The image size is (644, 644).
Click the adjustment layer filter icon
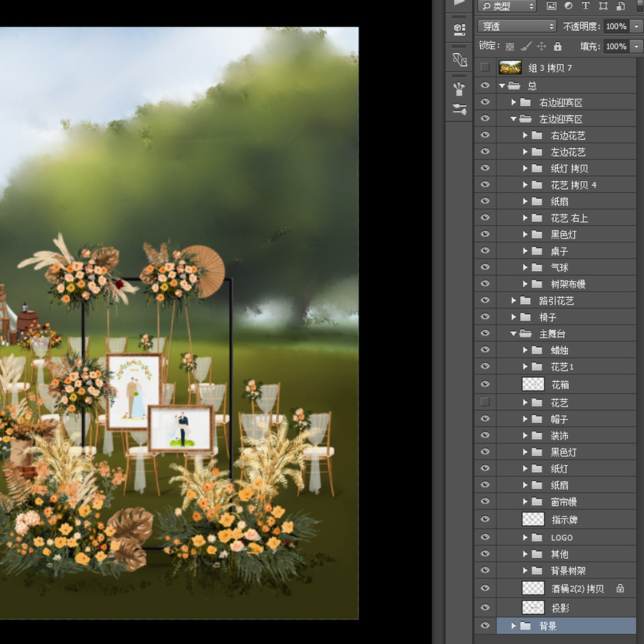point(568,6)
